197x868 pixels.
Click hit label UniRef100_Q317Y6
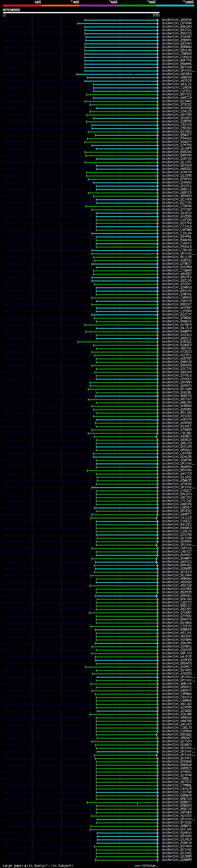[177, 369]
